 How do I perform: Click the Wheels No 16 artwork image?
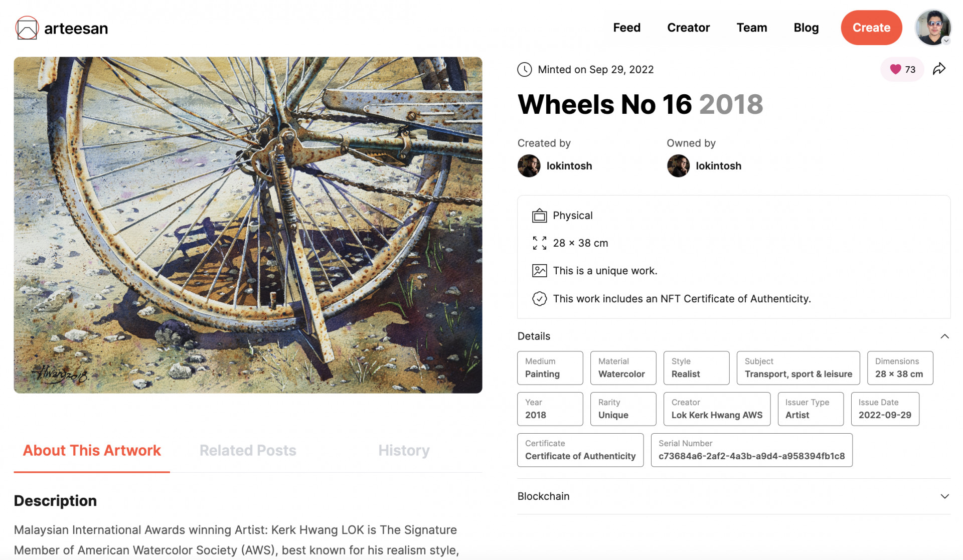pyautogui.click(x=248, y=225)
